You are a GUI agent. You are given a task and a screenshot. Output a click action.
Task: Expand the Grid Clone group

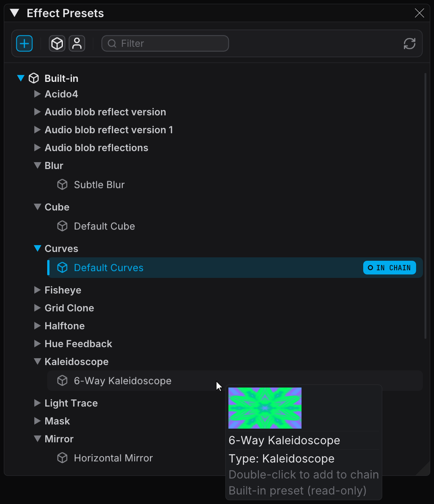[37, 308]
